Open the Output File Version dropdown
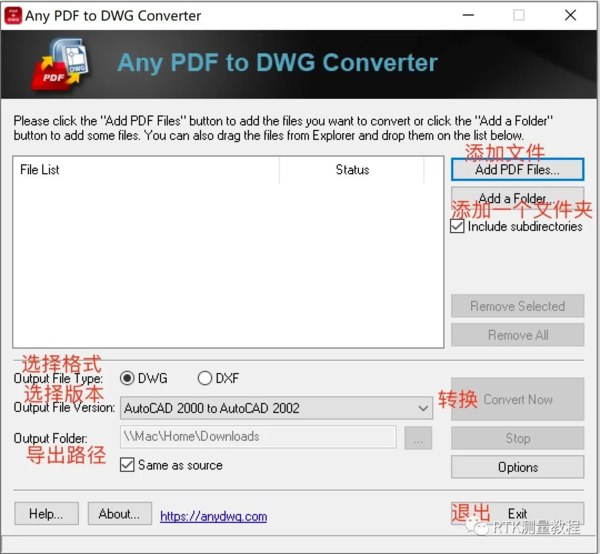The image size is (600, 554). [276, 408]
